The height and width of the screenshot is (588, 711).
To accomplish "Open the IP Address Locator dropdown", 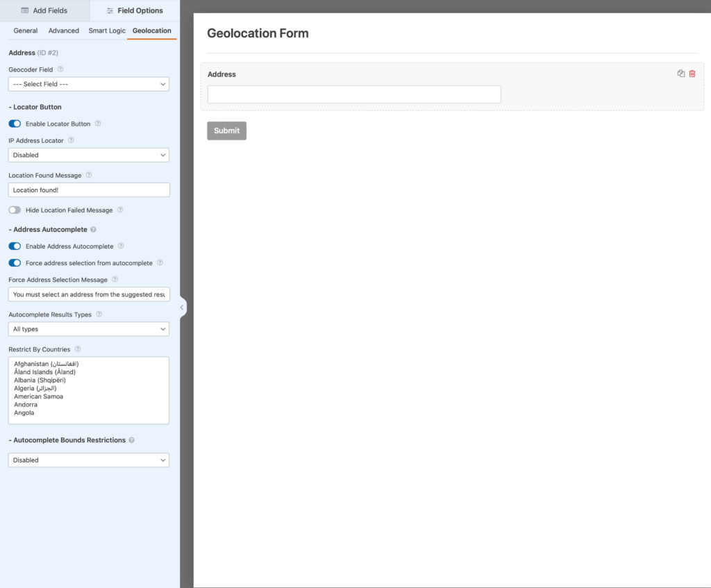I will (89, 155).
